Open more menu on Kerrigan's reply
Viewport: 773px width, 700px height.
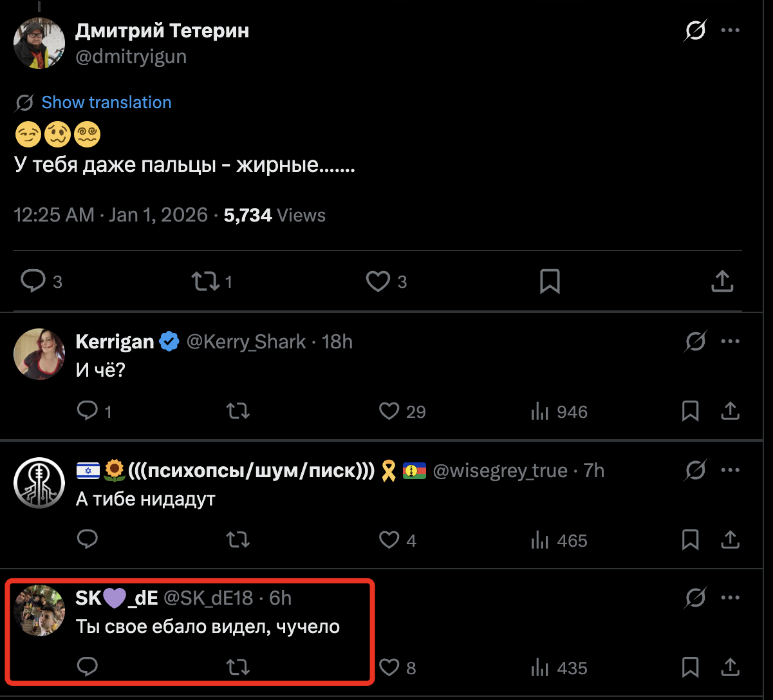pyautogui.click(x=731, y=341)
